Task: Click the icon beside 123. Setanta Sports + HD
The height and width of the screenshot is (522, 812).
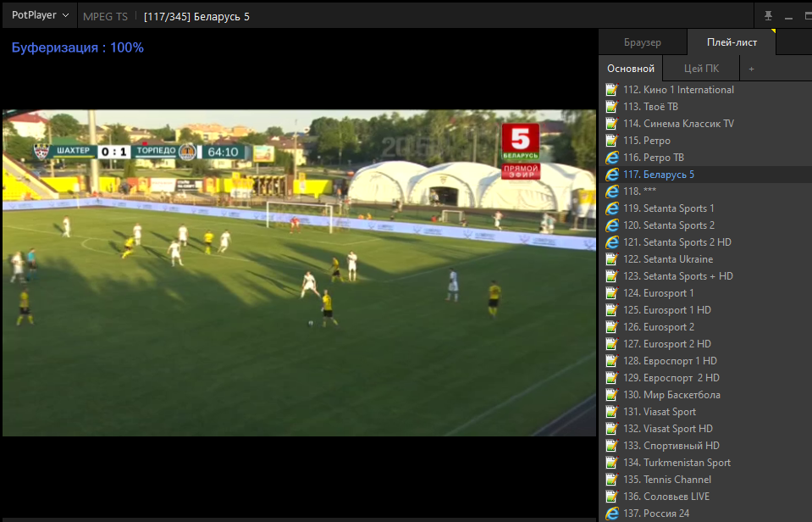Action: click(611, 276)
